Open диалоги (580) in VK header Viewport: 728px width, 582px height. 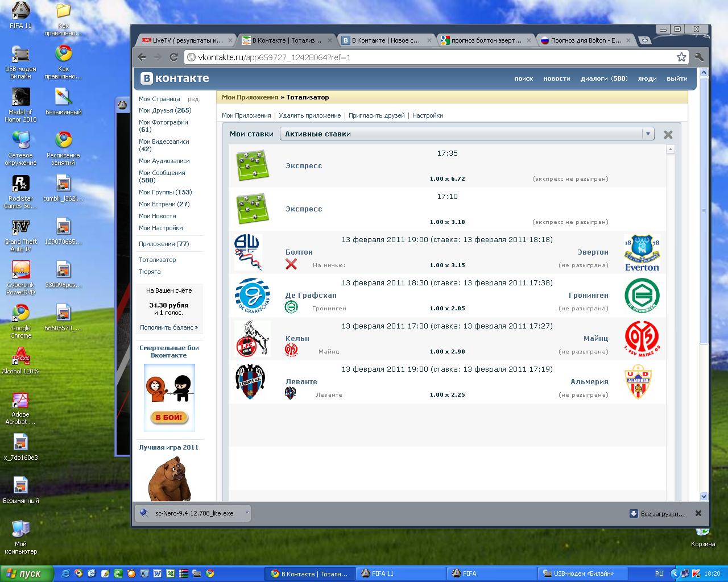pyautogui.click(x=603, y=79)
